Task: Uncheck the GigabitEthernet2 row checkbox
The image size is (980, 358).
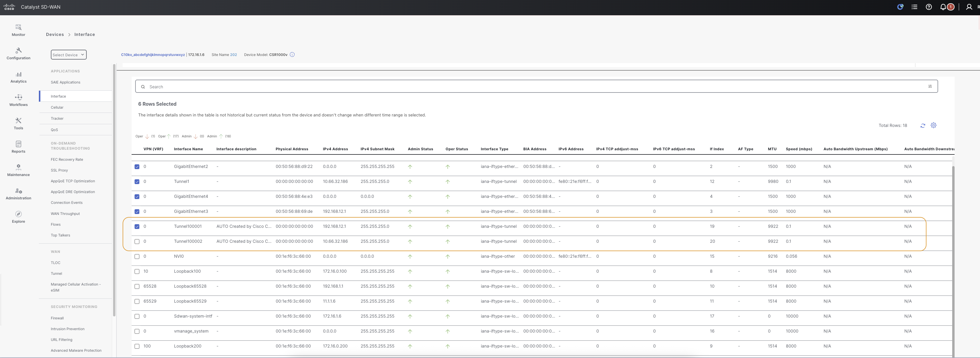Action: point(137,167)
